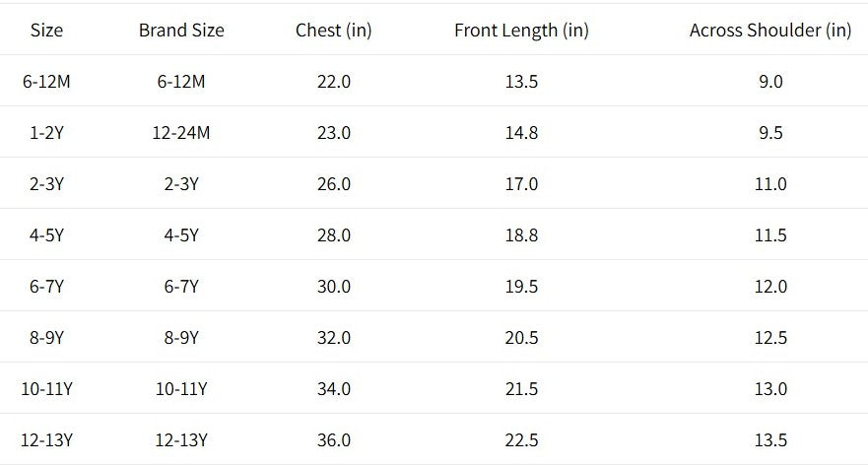Click across shoulder value 13.0
Screen dimensions: 868x466
click(x=770, y=389)
